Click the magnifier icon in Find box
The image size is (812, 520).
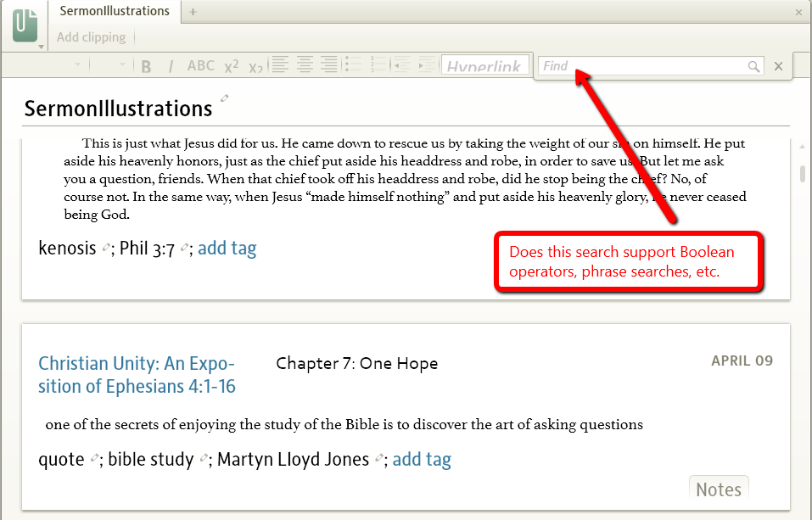[x=753, y=66]
